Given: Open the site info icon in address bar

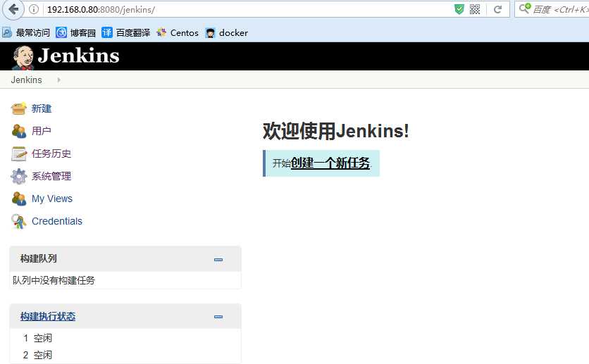Looking at the screenshot, I should (33, 9).
